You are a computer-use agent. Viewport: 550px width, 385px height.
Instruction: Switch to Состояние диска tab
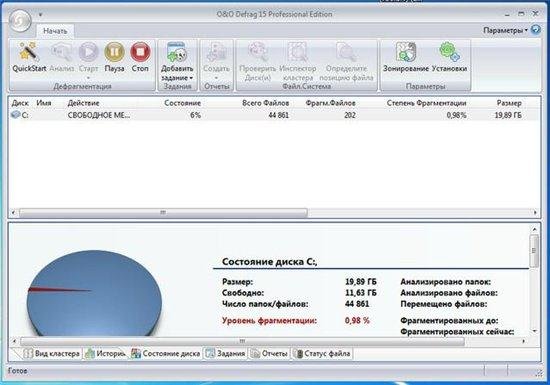pyautogui.click(x=166, y=353)
